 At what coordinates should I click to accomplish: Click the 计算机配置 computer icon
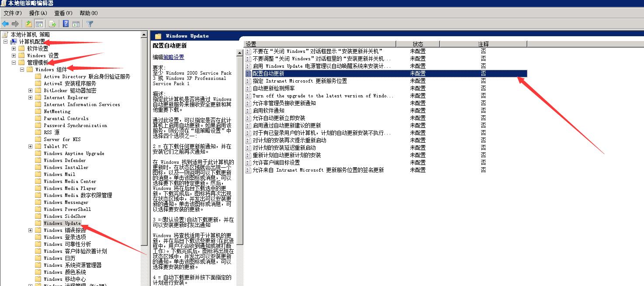pos(14,41)
